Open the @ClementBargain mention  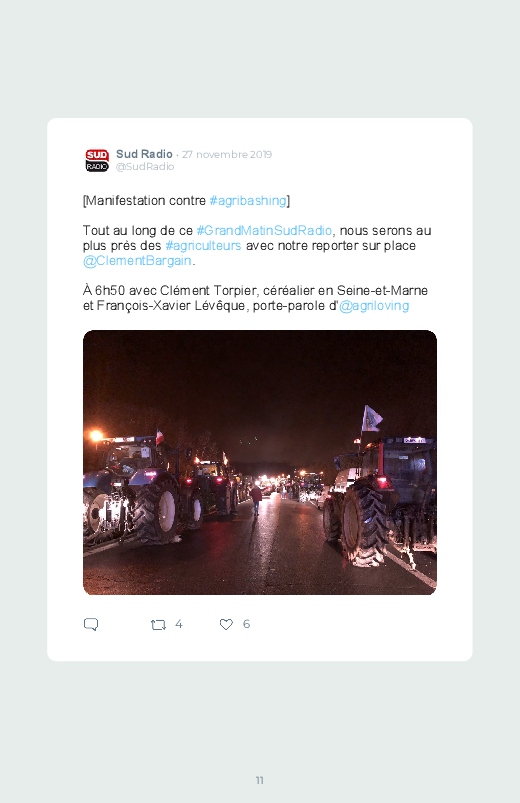pyautogui.click(x=137, y=261)
